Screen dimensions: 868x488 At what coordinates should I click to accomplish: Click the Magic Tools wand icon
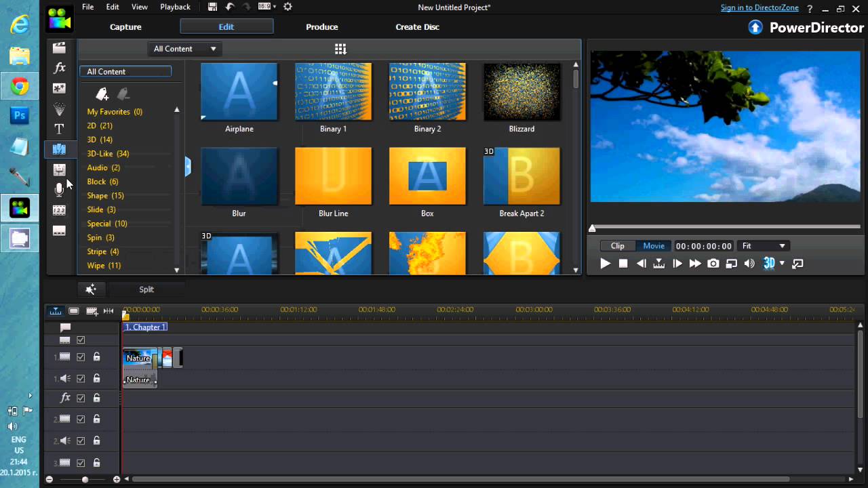coord(91,289)
